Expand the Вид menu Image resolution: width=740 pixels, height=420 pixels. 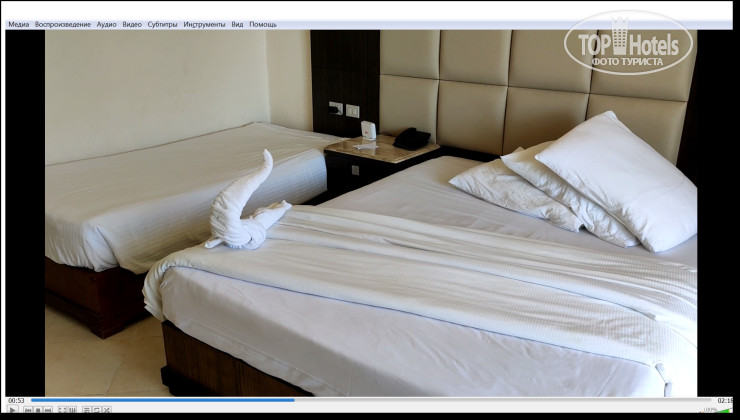coord(237,24)
